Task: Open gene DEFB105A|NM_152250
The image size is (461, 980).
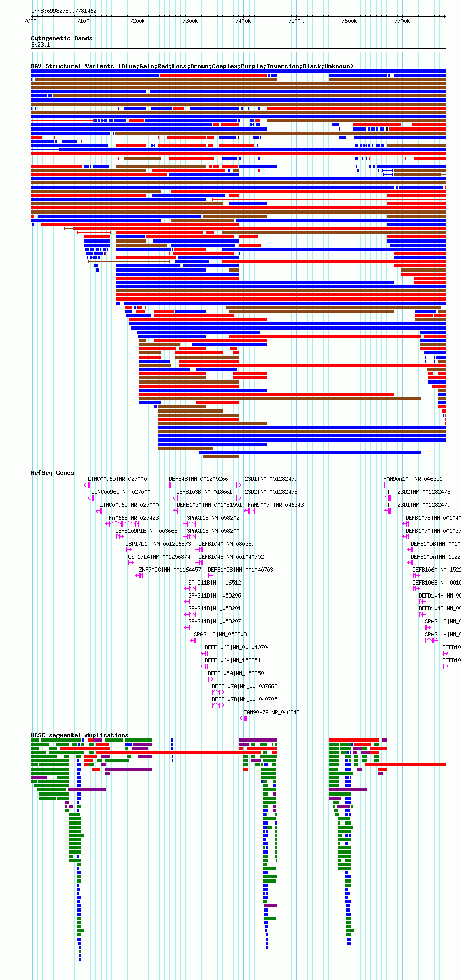Action: (236, 673)
